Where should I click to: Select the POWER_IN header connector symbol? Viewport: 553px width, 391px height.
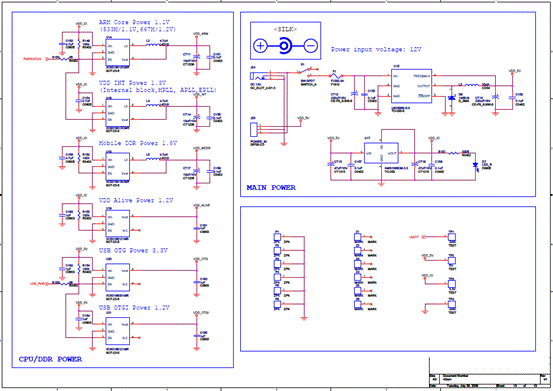254,130
